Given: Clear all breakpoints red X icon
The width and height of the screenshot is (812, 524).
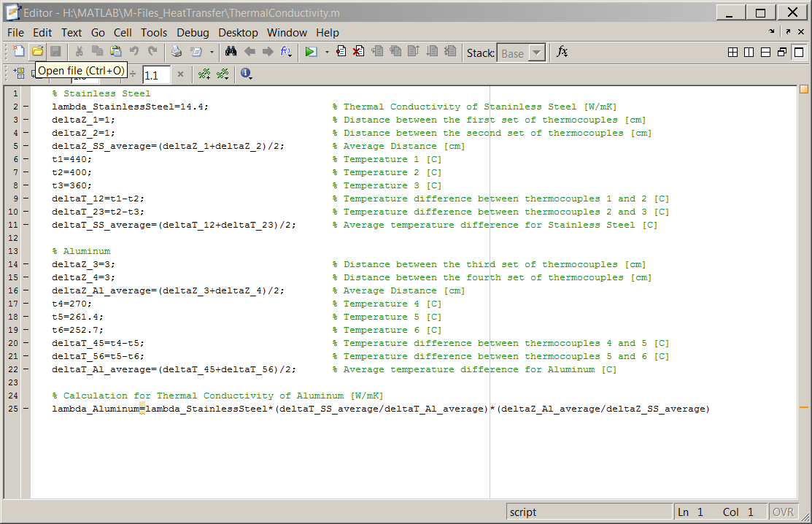Looking at the screenshot, I should coord(358,51).
